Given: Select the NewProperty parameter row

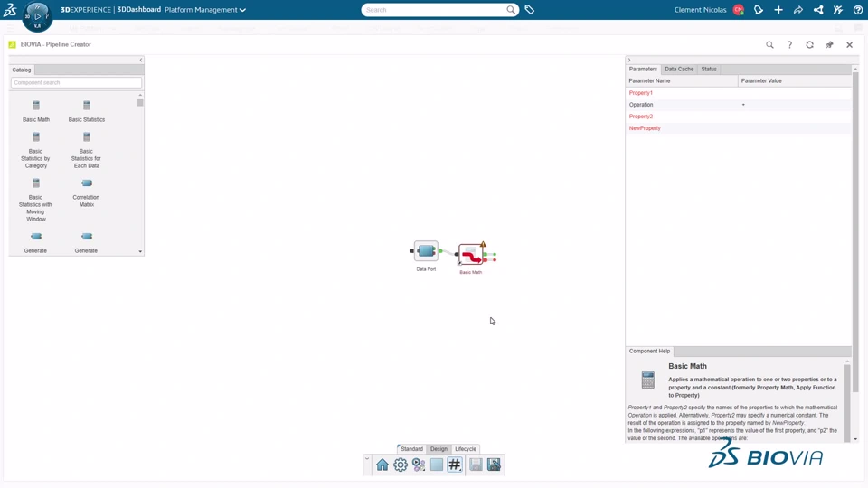Looking at the screenshot, I should [x=739, y=127].
